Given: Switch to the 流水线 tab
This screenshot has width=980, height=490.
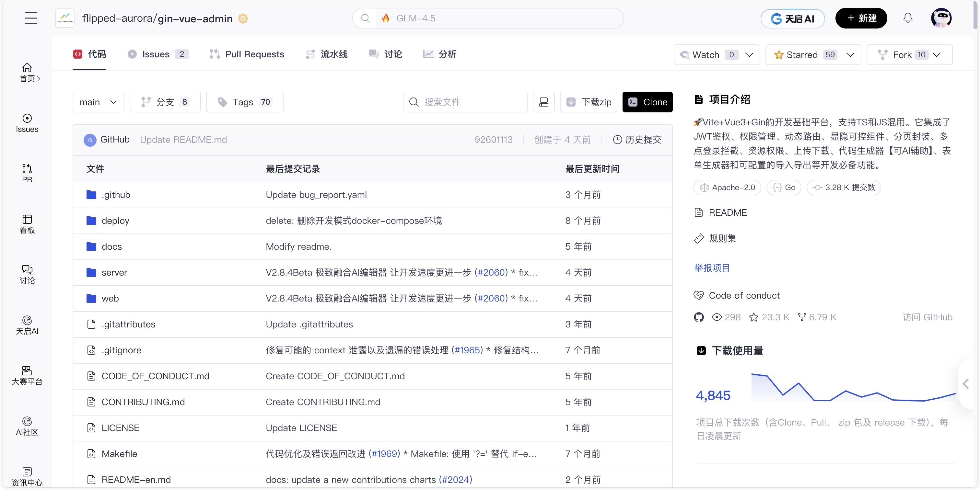Looking at the screenshot, I should (326, 54).
